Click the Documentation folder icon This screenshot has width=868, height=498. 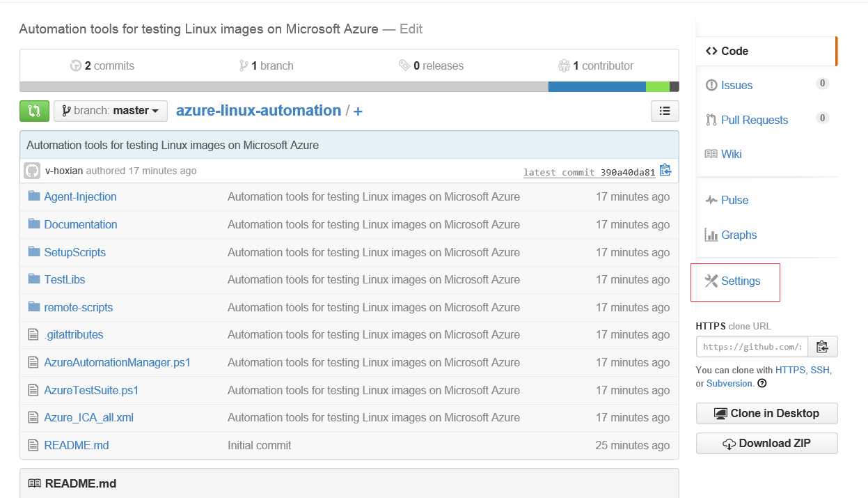pos(33,224)
